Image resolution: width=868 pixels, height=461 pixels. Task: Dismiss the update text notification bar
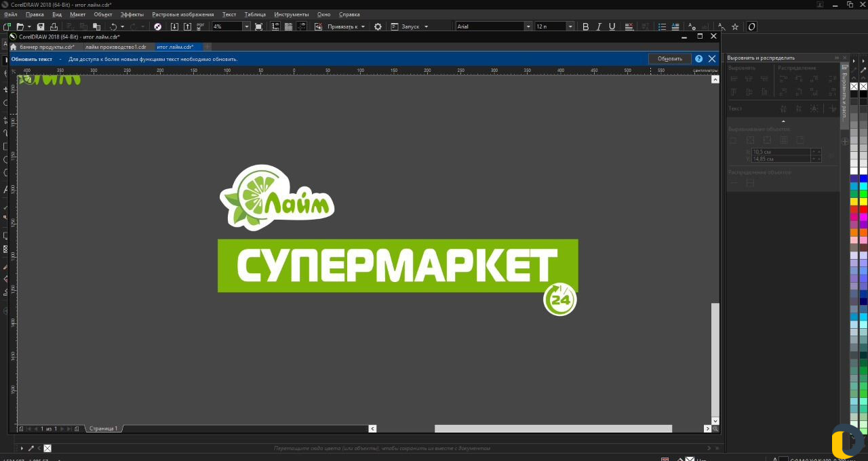click(x=712, y=59)
